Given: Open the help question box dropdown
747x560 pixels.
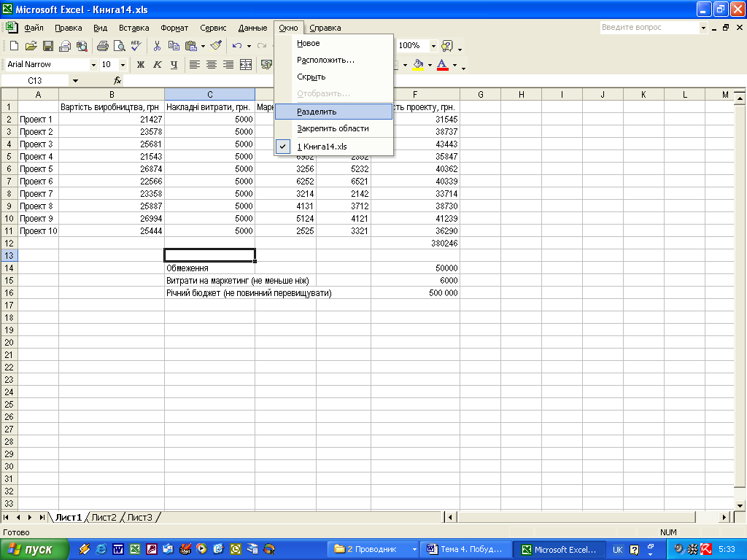Looking at the screenshot, I should (x=703, y=28).
